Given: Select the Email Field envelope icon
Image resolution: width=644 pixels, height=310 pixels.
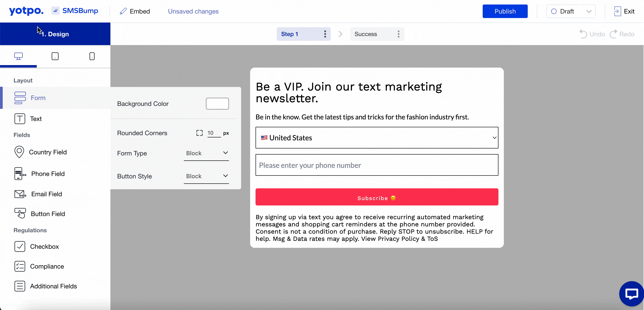Looking at the screenshot, I should tap(20, 194).
